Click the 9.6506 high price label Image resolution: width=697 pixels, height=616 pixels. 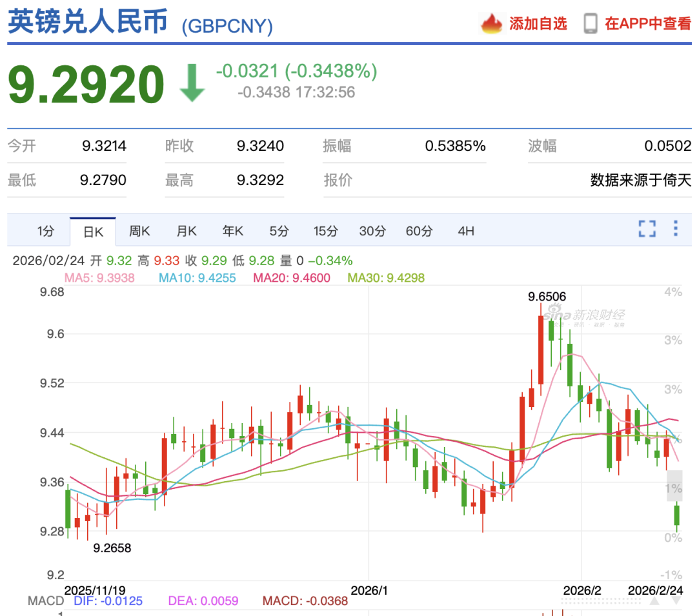547,297
